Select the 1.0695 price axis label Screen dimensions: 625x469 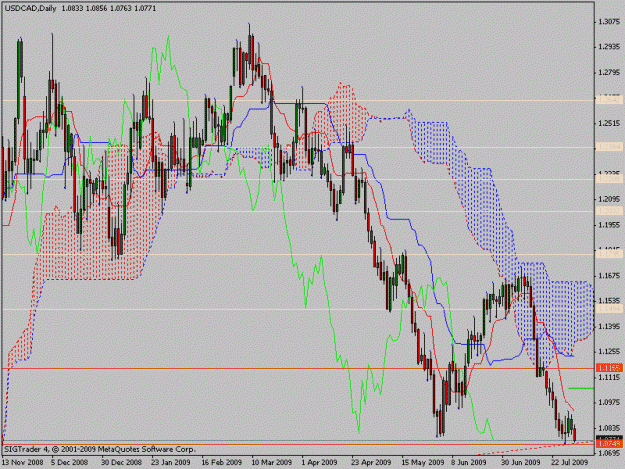609,453
